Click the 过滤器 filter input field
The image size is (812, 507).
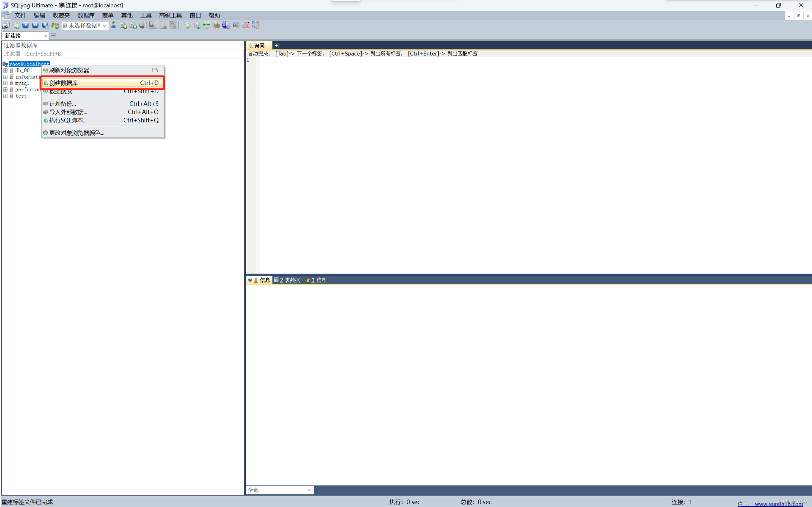coord(122,54)
